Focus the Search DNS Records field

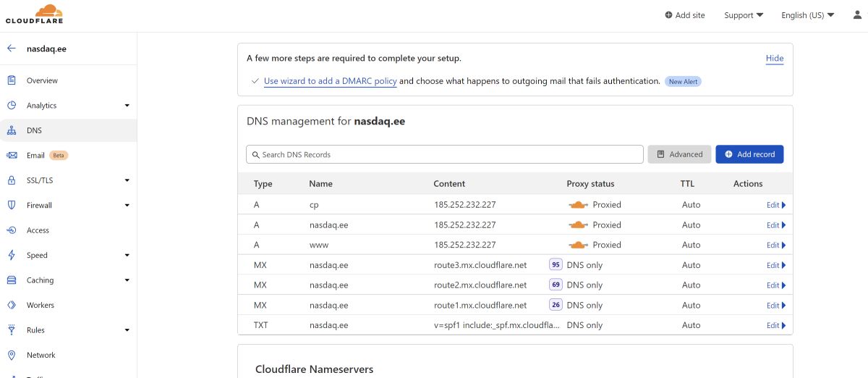(x=445, y=154)
